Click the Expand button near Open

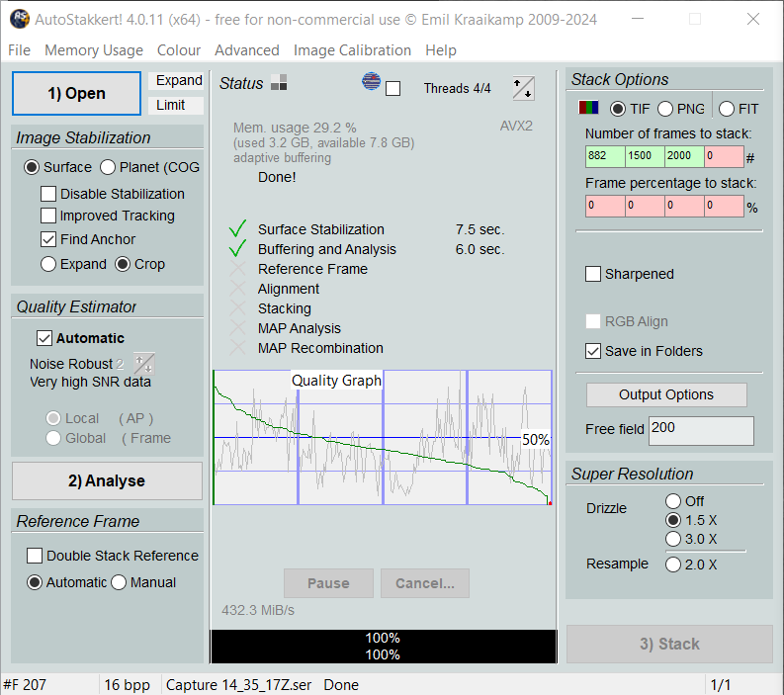(177, 80)
